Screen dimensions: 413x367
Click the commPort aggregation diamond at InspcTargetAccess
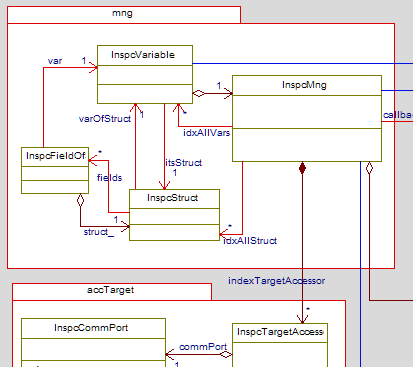click(x=226, y=354)
